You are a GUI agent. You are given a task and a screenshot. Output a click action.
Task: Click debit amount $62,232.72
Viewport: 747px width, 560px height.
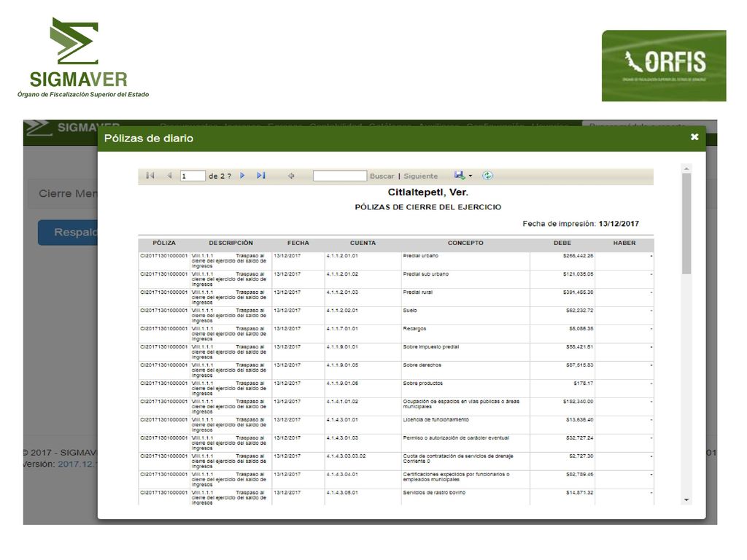tap(579, 310)
